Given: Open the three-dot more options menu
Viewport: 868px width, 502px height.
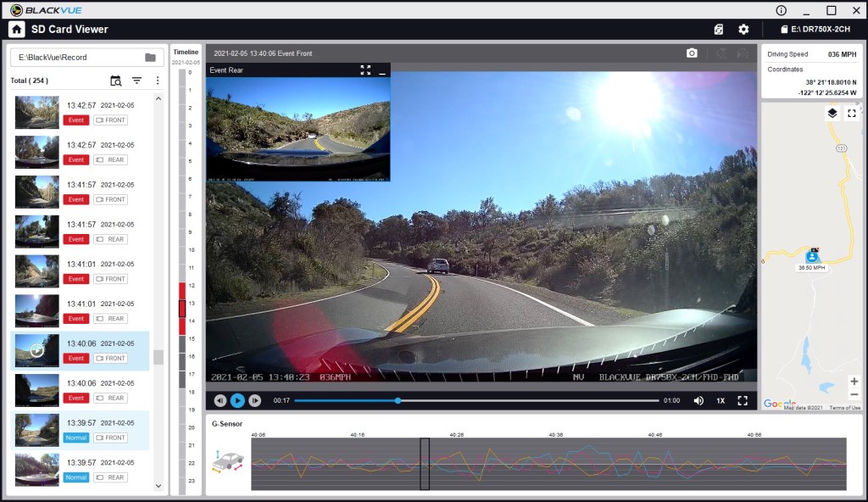Looking at the screenshot, I should coord(157,81).
